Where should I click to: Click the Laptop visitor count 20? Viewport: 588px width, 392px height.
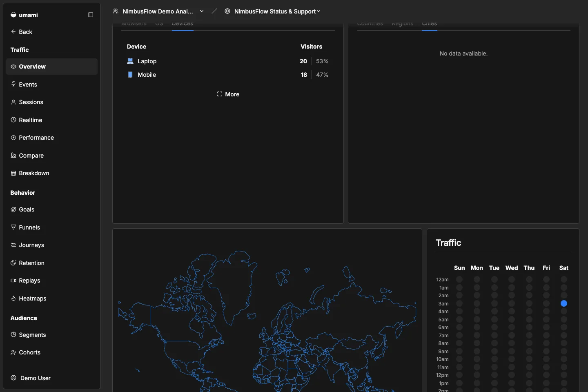click(303, 61)
